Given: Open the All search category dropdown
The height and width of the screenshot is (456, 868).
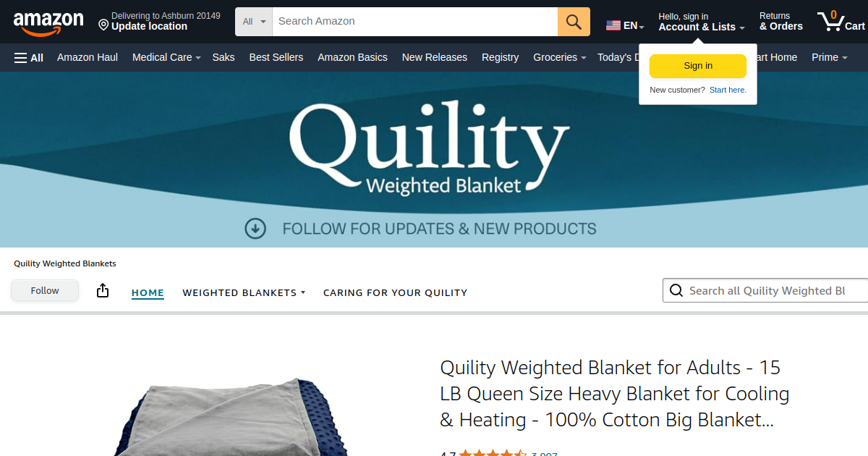Looking at the screenshot, I should click(x=254, y=22).
